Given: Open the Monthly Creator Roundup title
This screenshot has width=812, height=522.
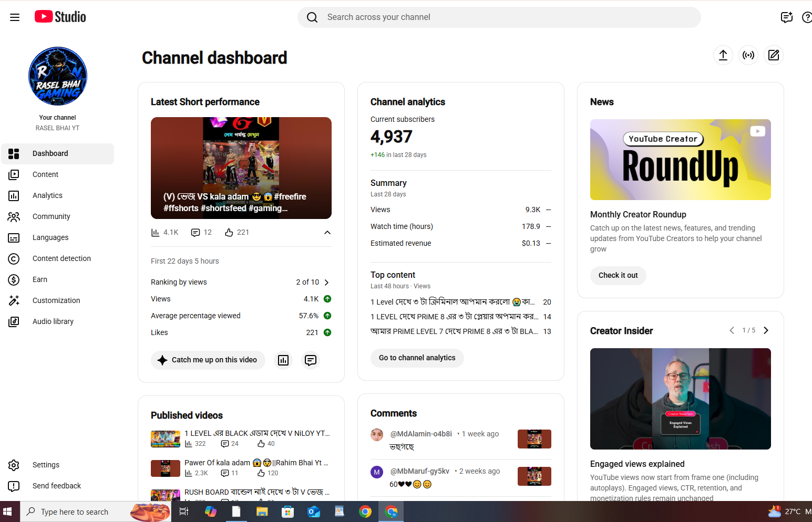Looking at the screenshot, I should (x=638, y=215).
